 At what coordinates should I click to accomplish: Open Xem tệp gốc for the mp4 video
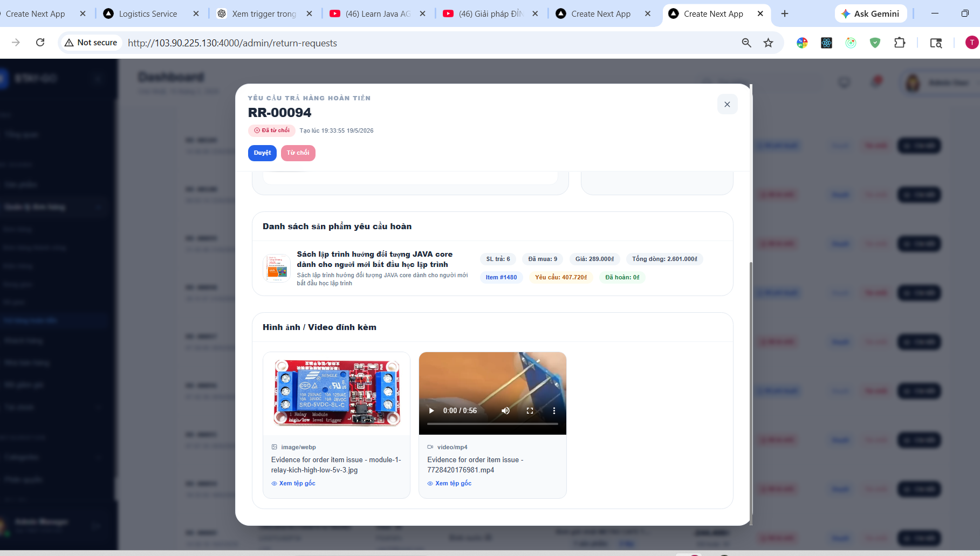(449, 483)
